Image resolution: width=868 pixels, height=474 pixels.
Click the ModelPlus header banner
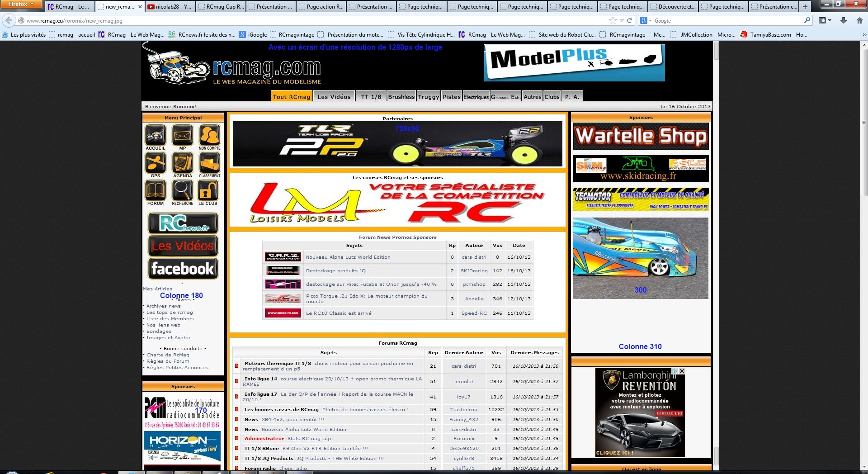click(x=574, y=62)
